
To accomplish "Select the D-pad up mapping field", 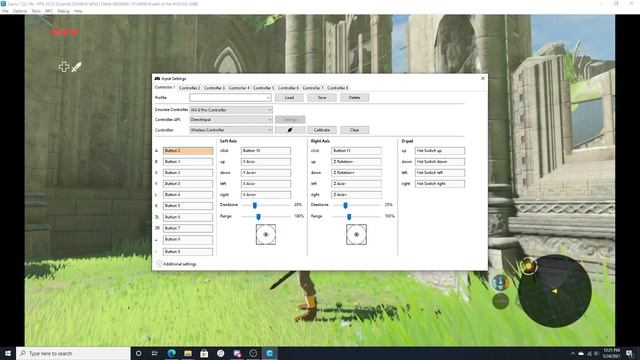I will [440, 151].
